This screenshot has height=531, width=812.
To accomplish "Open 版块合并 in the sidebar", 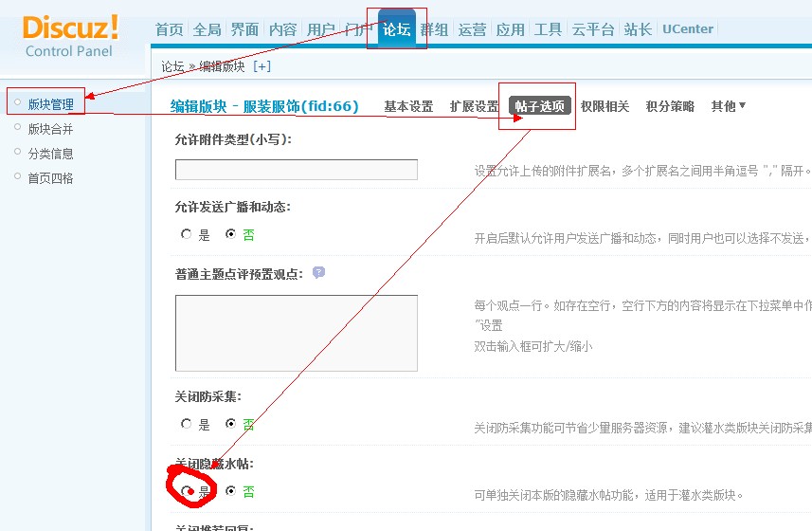I will (51, 129).
